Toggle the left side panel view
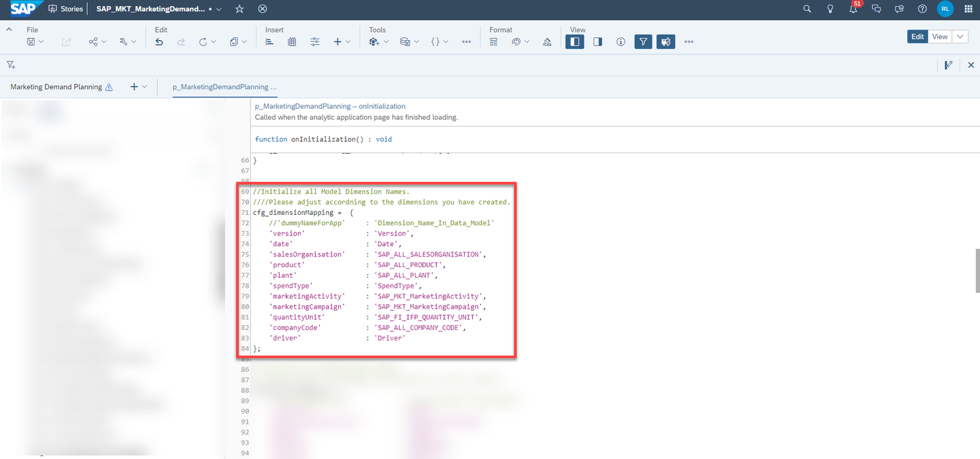980x459 pixels. click(x=575, y=42)
